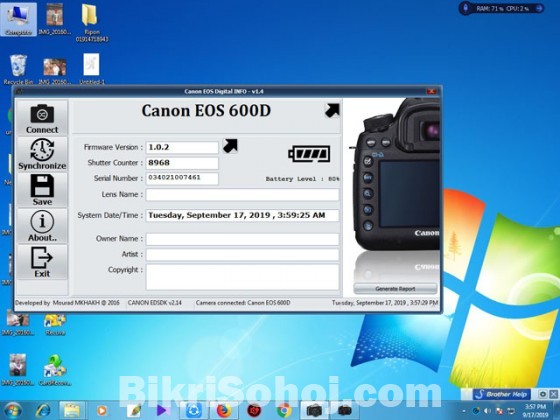Click the camera taskbar icon next to Chrome

coord(314,411)
